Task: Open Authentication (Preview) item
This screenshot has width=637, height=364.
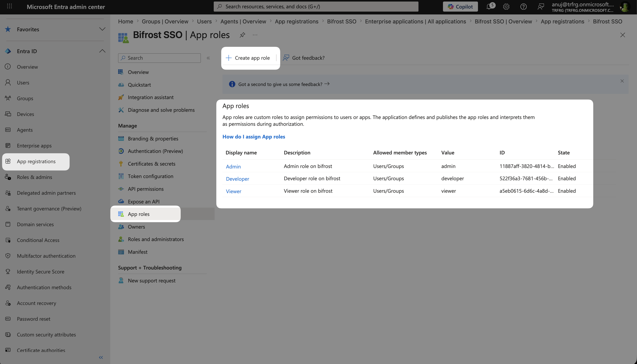Action: (x=155, y=151)
